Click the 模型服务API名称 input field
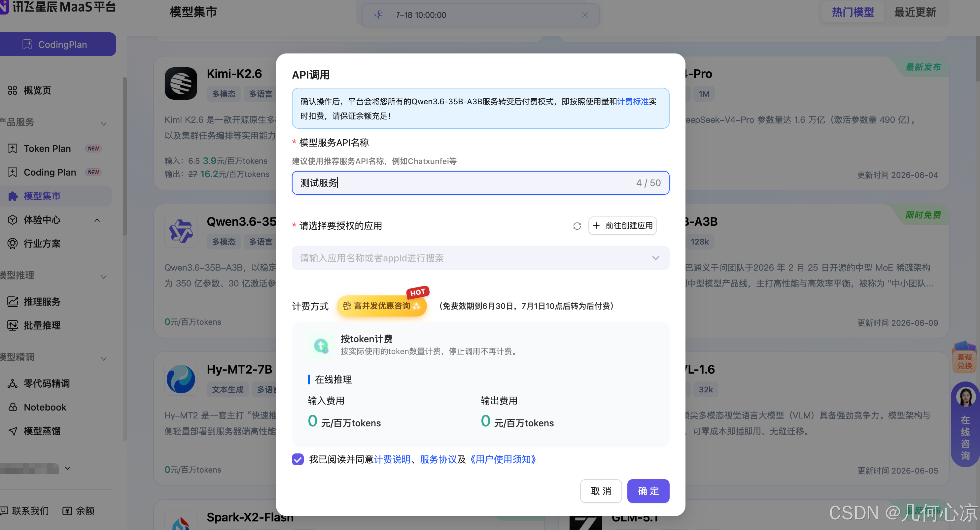This screenshot has height=530, width=980. click(x=480, y=183)
